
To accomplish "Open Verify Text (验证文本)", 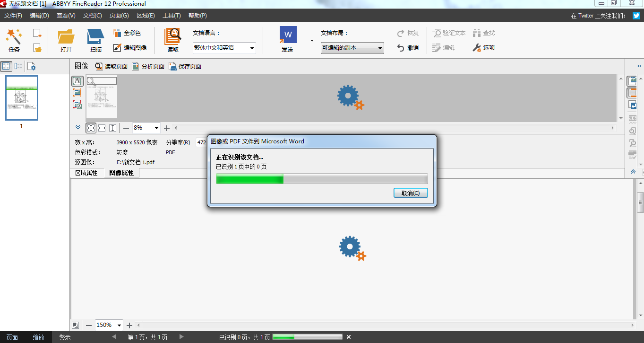I will click(x=449, y=33).
